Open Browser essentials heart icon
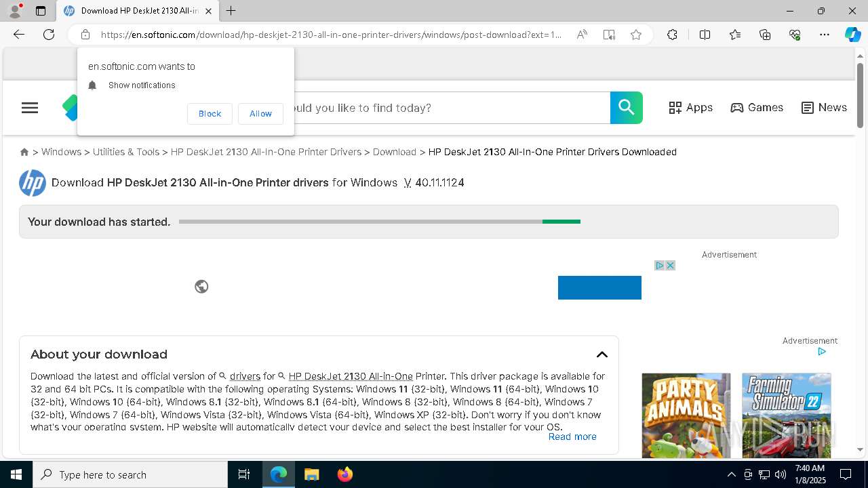Viewport: 868px width, 488px height. 795,35
